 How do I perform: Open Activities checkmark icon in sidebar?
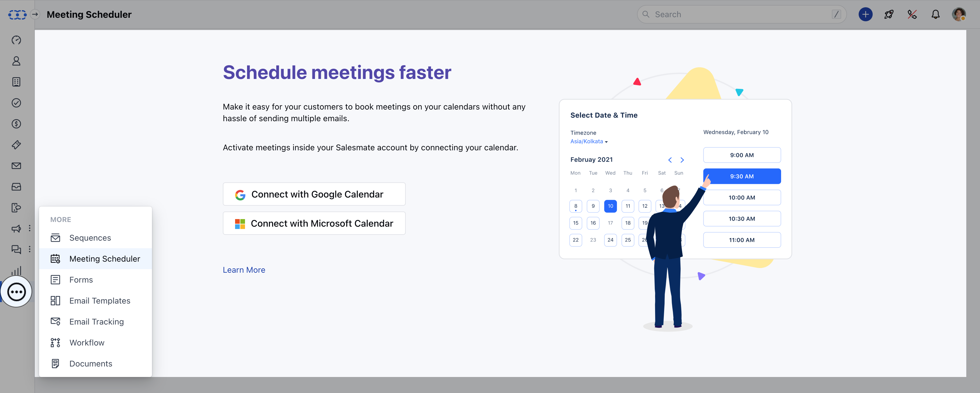tap(16, 103)
